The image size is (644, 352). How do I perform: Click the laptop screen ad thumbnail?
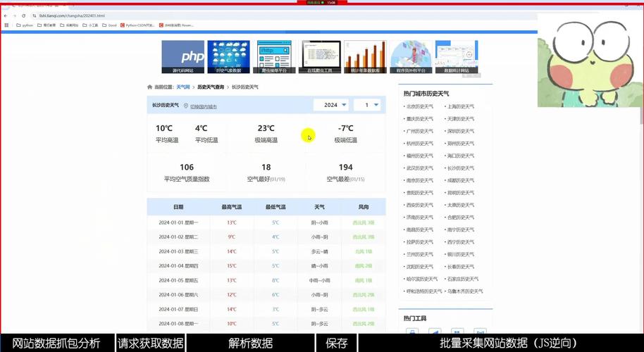pos(320,56)
